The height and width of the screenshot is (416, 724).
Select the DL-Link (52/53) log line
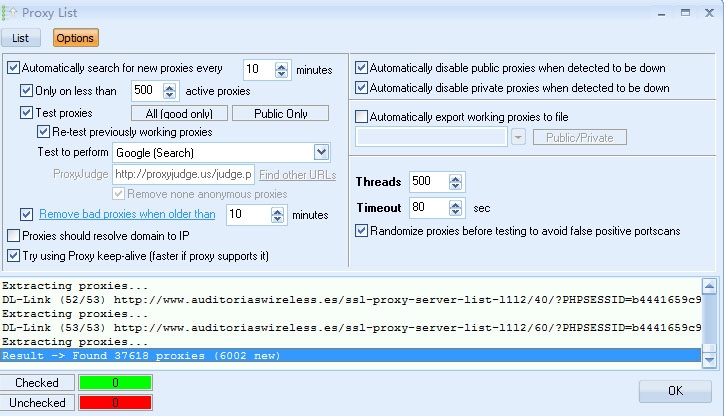(x=350, y=300)
